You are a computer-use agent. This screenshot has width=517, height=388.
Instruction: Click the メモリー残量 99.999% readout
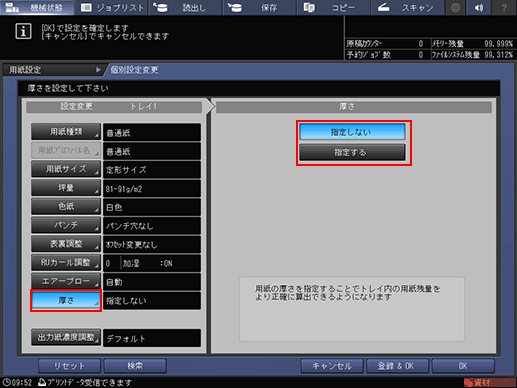click(473, 44)
